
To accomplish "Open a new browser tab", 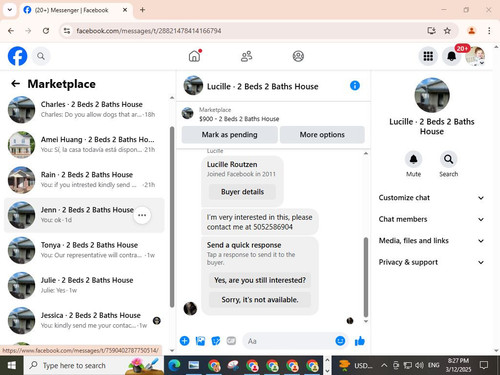I will coord(142,10).
